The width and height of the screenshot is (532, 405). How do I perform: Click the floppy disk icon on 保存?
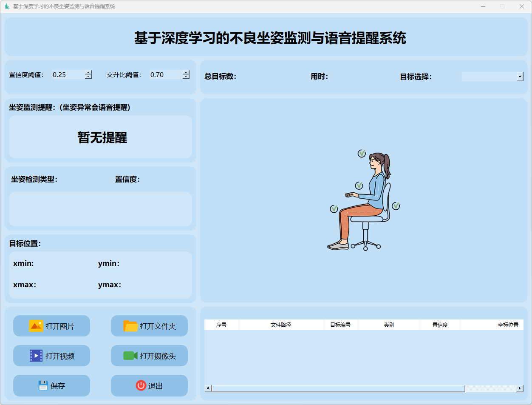tap(43, 385)
